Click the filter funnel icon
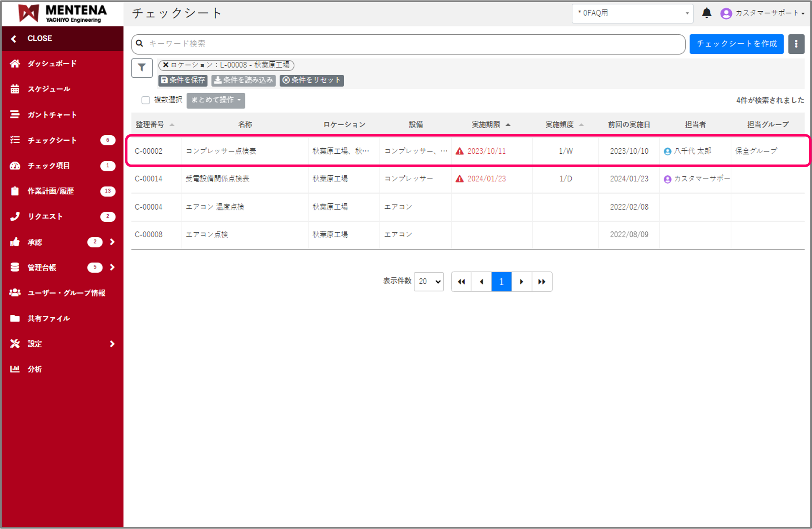 click(x=142, y=68)
